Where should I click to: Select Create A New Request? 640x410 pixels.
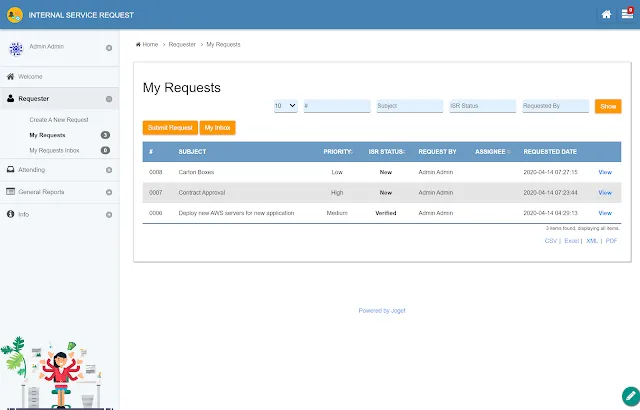[59, 120]
